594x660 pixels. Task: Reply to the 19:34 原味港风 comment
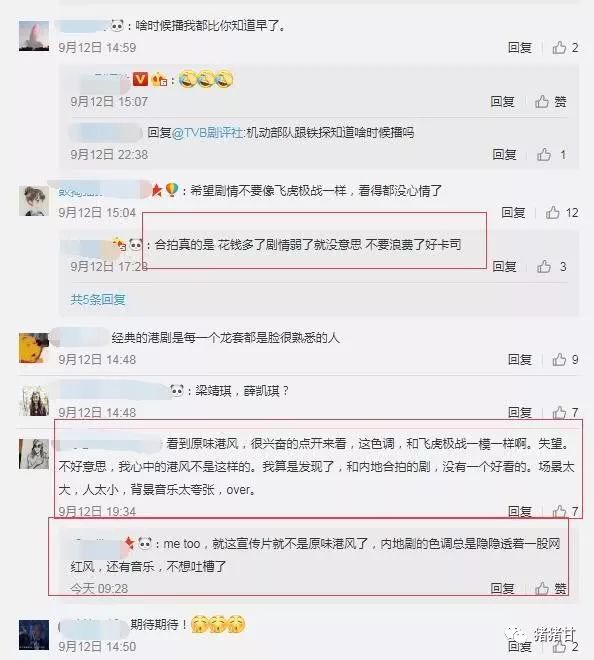(x=519, y=511)
